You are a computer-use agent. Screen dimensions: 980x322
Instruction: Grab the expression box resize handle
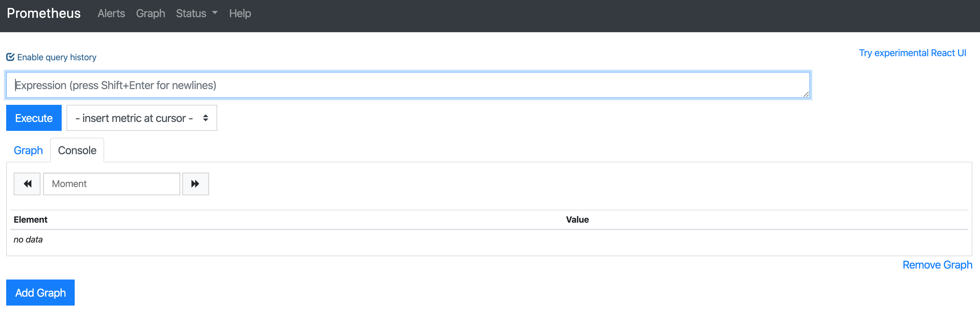(x=806, y=94)
